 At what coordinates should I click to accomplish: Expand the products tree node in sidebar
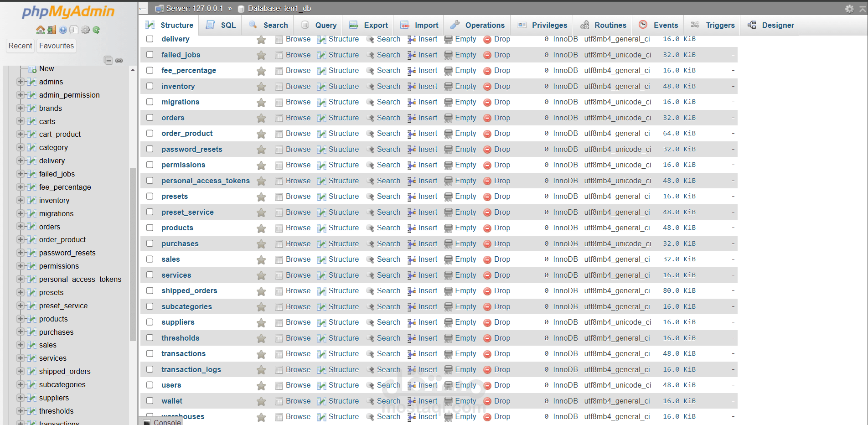point(20,319)
